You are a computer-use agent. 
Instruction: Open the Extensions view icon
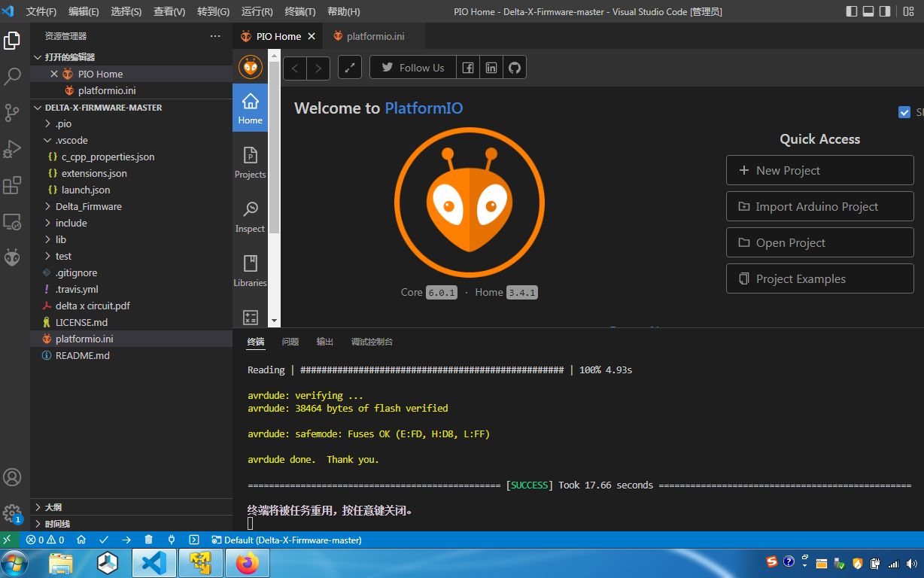(x=12, y=185)
